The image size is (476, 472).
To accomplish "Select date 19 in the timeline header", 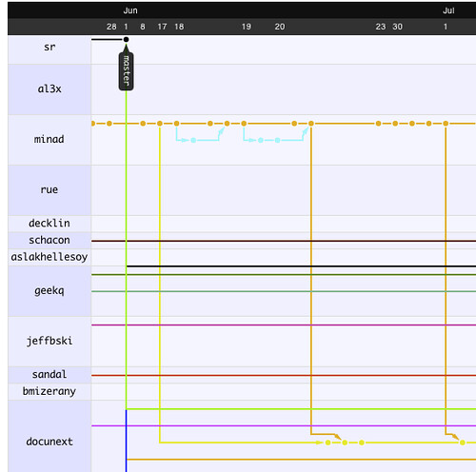I will [x=247, y=27].
